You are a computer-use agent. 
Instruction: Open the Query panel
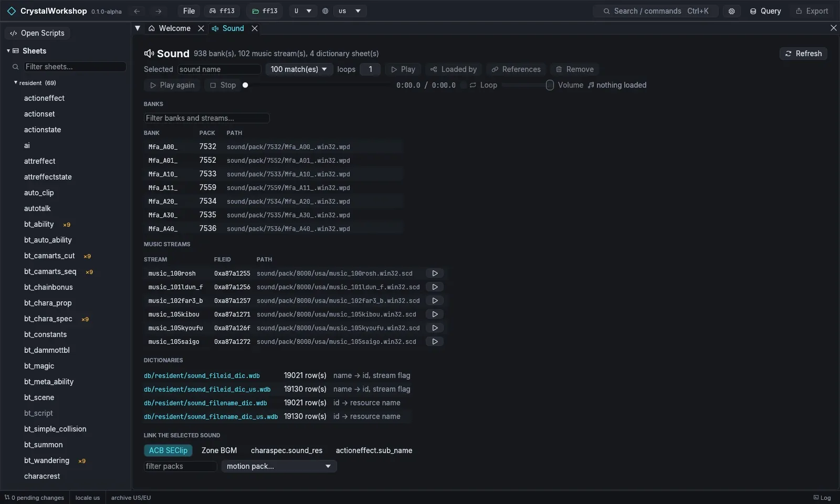pyautogui.click(x=765, y=11)
